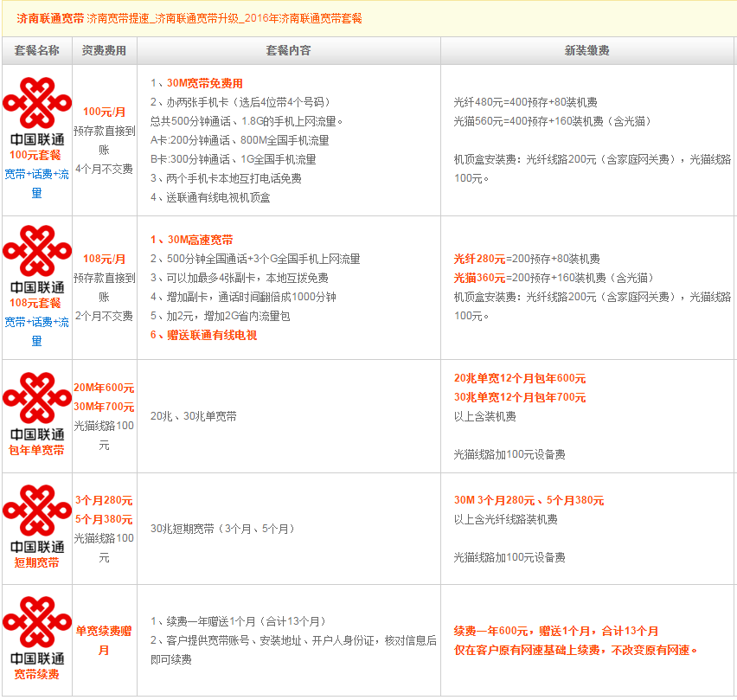Select the 108元/月 price text
Screen dimensions: 737x700
click(104, 259)
